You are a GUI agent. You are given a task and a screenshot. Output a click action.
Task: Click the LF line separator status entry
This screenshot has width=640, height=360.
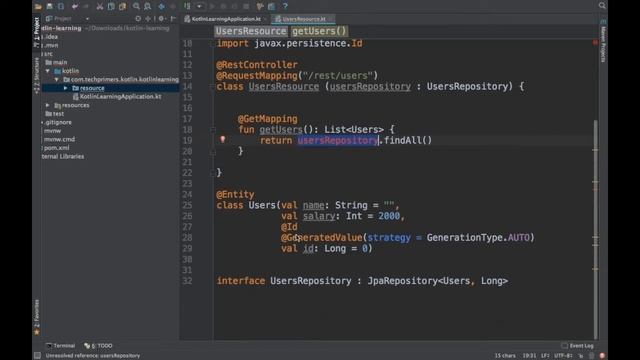[545, 356]
